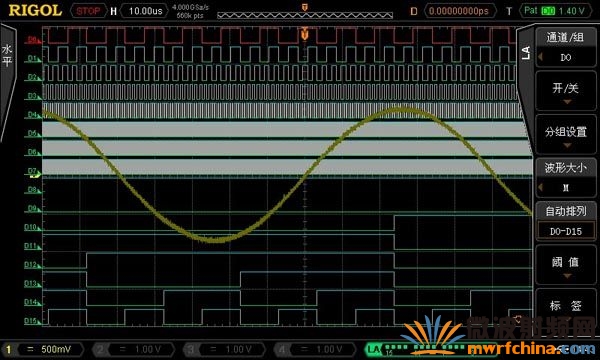Expand the 分组设置 group settings menu

(x=566, y=135)
